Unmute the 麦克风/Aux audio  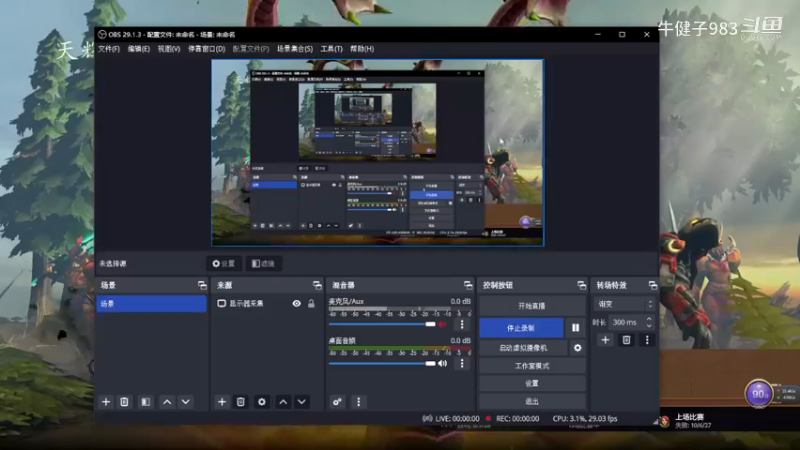pos(443,324)
